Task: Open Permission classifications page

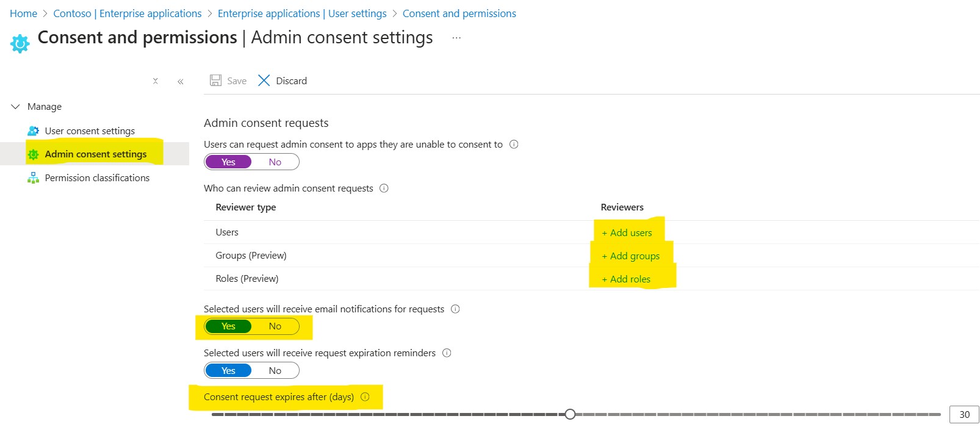Action: pos(97,178)
